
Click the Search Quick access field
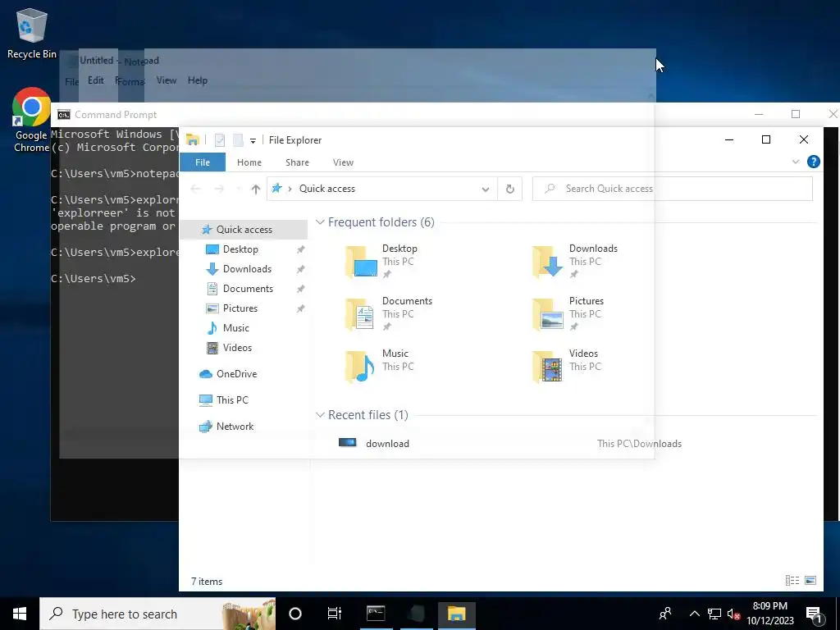673,189
